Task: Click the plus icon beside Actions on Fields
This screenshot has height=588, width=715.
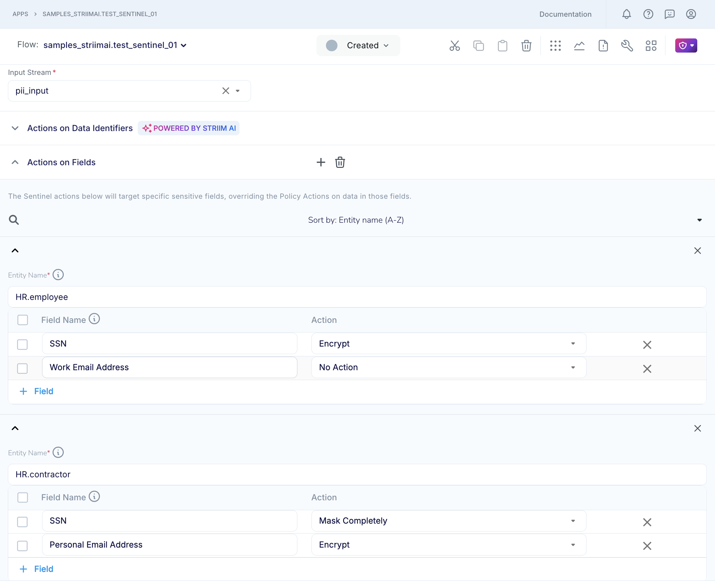Action: tap(321, 162)
